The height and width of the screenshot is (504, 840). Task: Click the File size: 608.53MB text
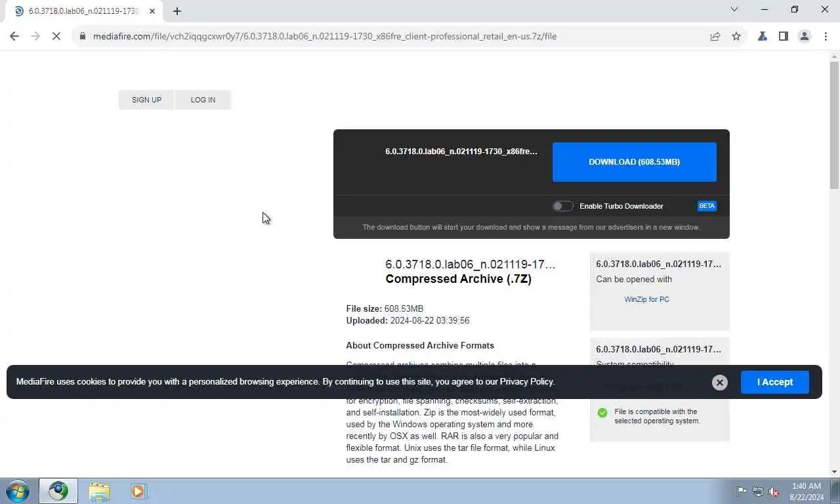coord(385,308)
